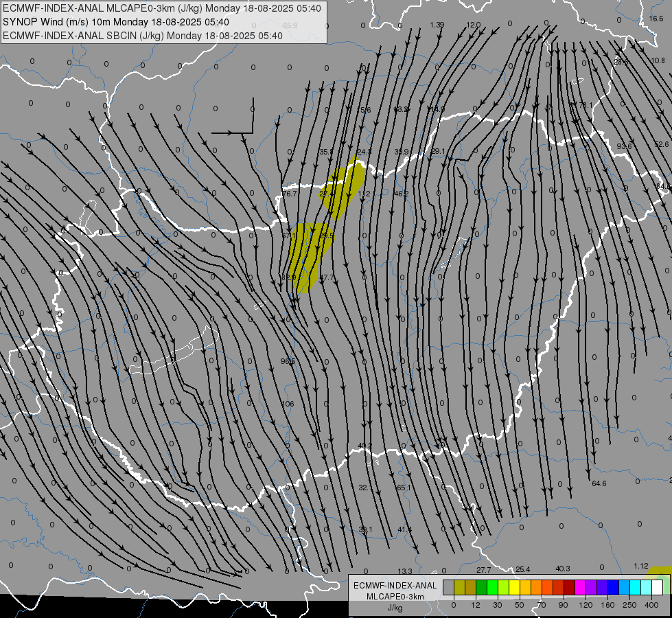Click the legend tick label 12
The width and height of the screenshot is (672, 618).
(476, 605)
